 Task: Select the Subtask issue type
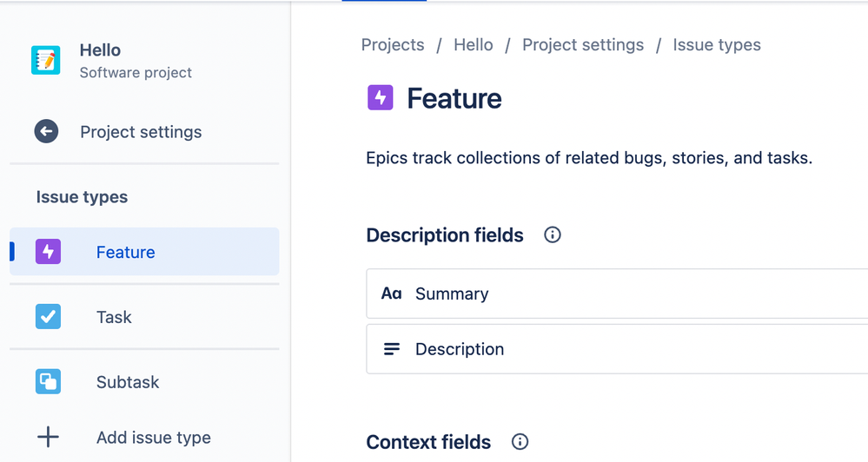click(x=128, y=383)
